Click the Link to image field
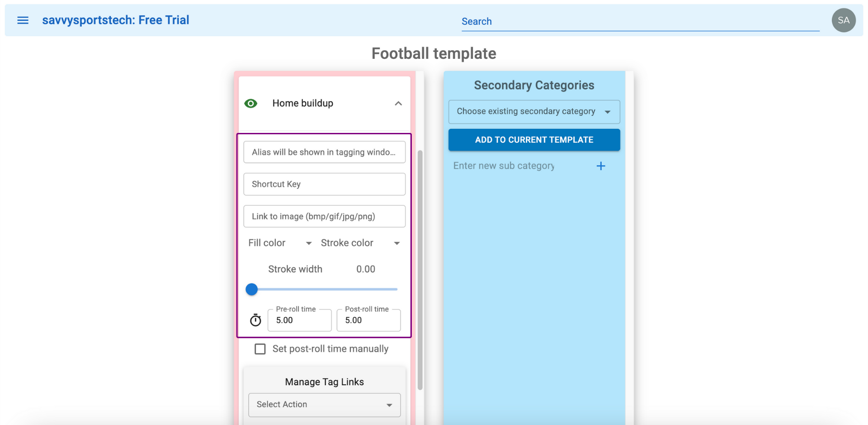Screen dimensions: 868x425 click(x=324, y=216)
